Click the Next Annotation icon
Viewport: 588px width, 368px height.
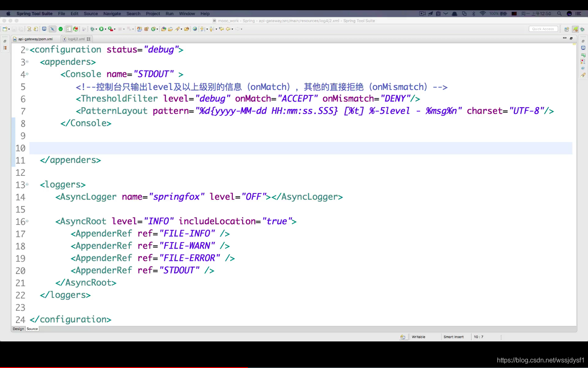(x=203, y=29)
